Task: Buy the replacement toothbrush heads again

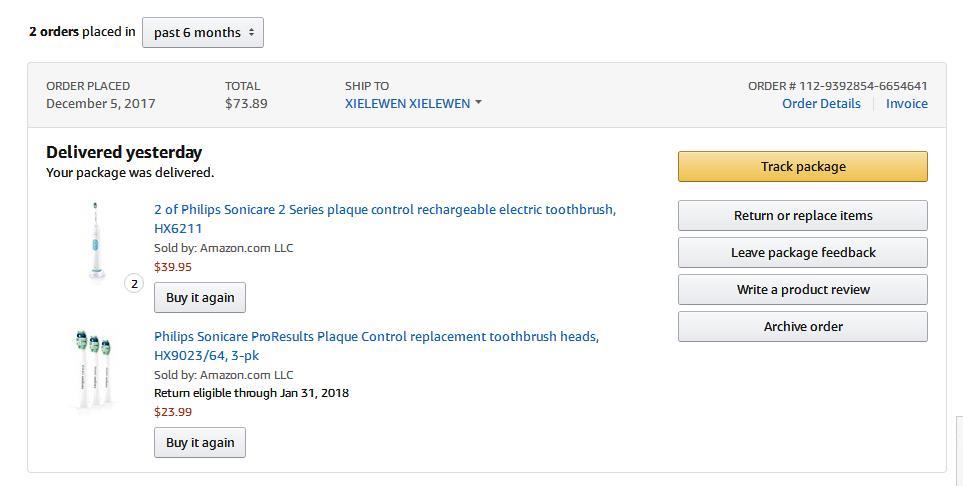Action: [200, 442]
